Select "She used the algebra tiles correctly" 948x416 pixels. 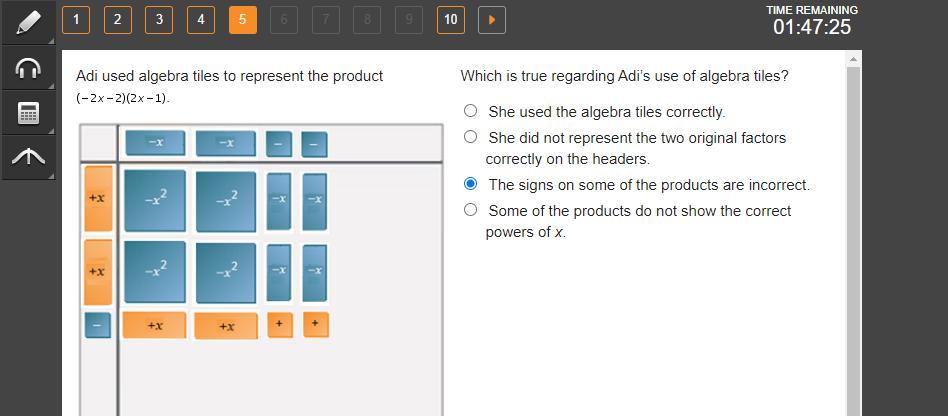coord(471,111)
